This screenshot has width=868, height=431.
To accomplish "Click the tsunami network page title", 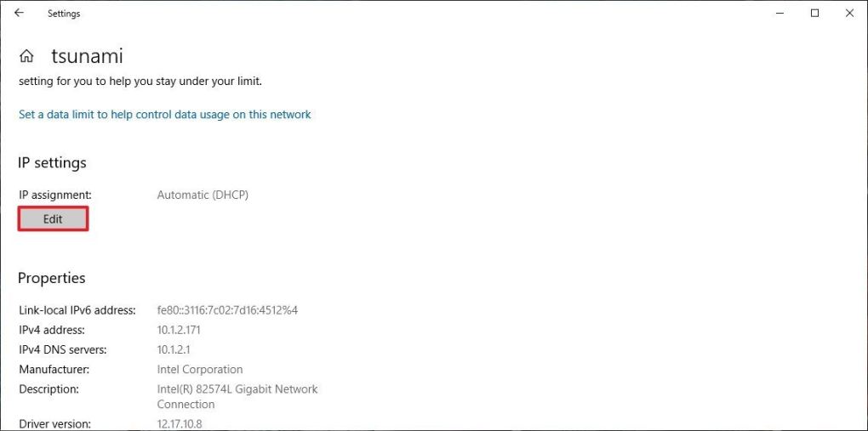I will coord(87,57).
